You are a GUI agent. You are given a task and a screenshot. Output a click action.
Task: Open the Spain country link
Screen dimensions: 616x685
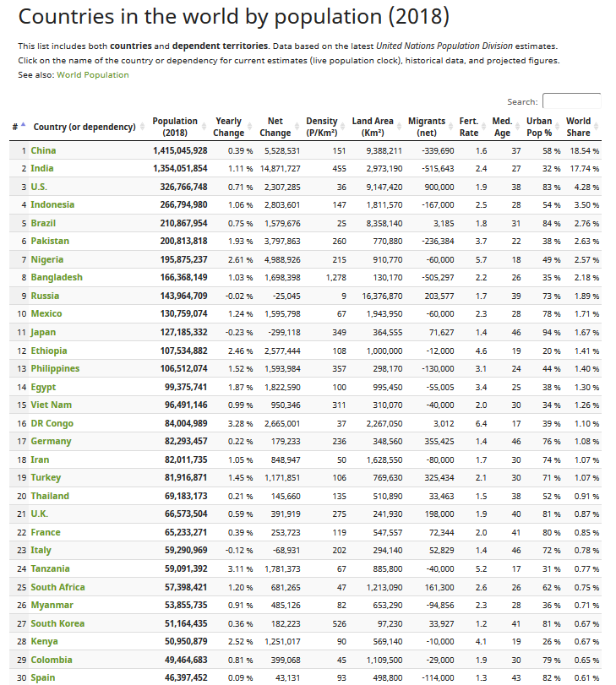point(43,677)
